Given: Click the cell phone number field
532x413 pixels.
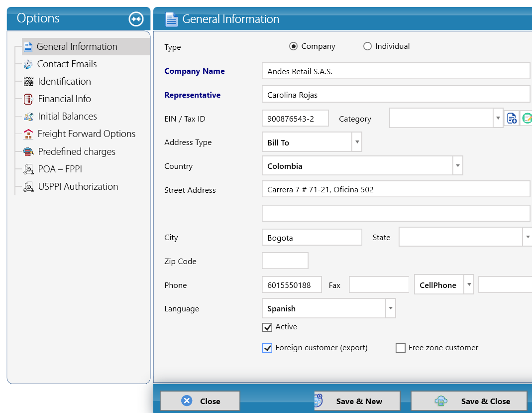Looking at the screenshot, I should click(x=505, y=284).
